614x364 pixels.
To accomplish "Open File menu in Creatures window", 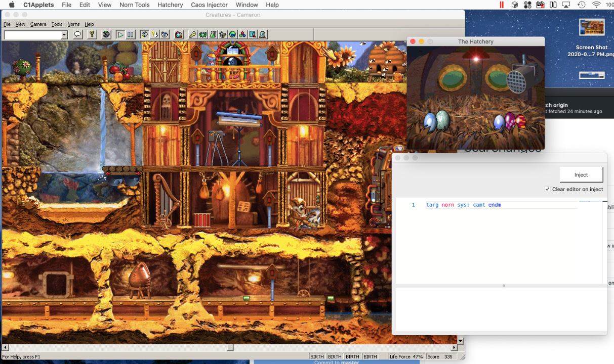I will point(7,24).
